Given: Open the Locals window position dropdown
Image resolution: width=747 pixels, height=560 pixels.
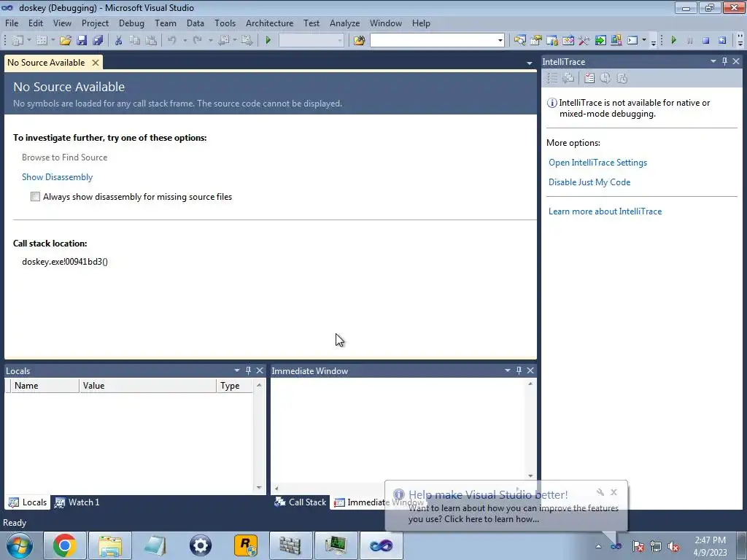Looking at the screenshot, I should pos(237,370).
